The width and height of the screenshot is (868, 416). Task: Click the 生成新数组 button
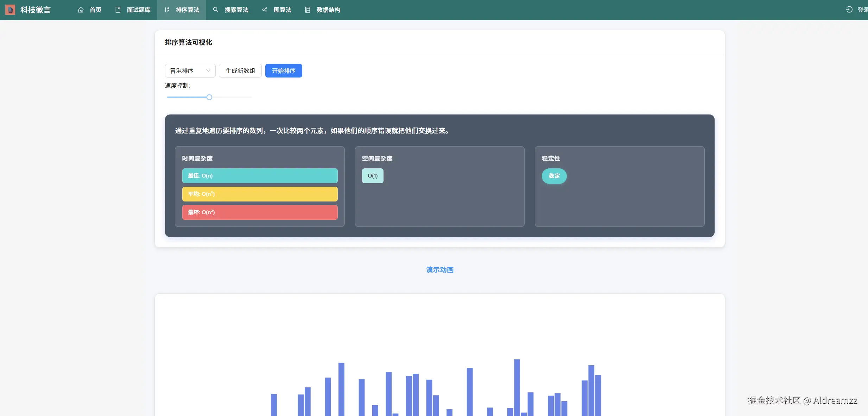(240, 71)
